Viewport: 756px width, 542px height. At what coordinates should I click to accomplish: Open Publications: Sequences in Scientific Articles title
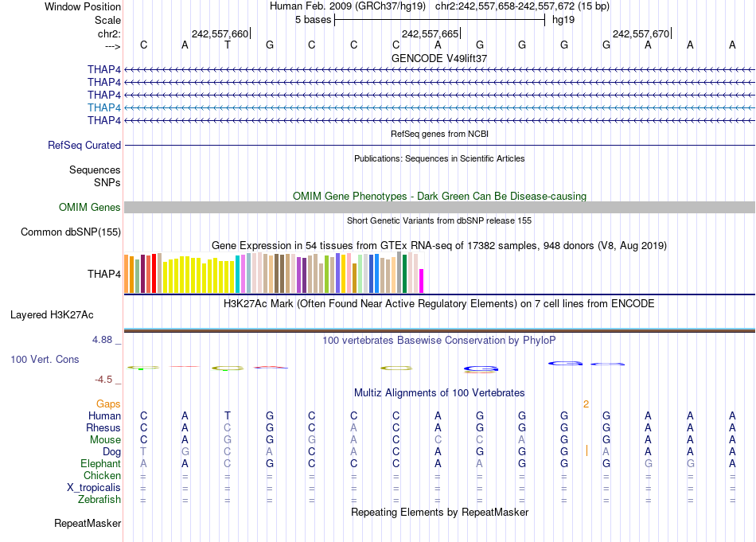[x=439, y=158]
